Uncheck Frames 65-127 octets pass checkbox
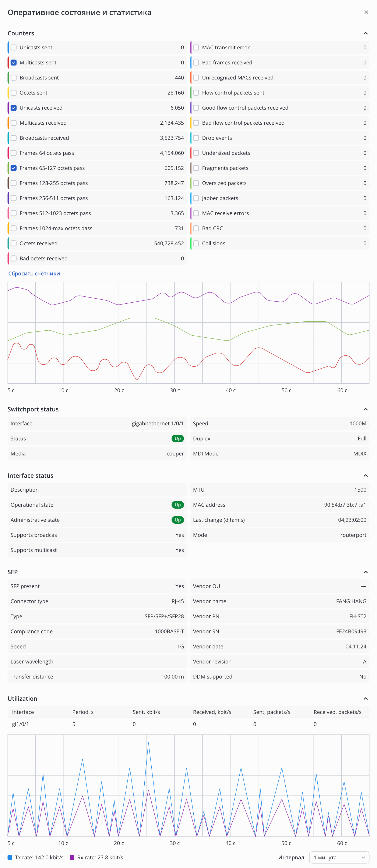Viewport: 377px width, 868px height. [14, 168]
